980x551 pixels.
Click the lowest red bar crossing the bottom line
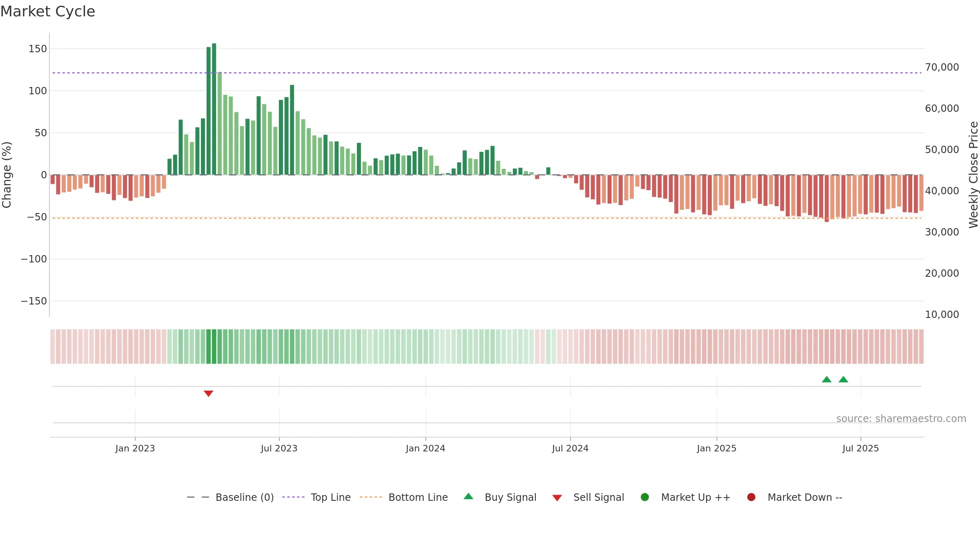826,198
